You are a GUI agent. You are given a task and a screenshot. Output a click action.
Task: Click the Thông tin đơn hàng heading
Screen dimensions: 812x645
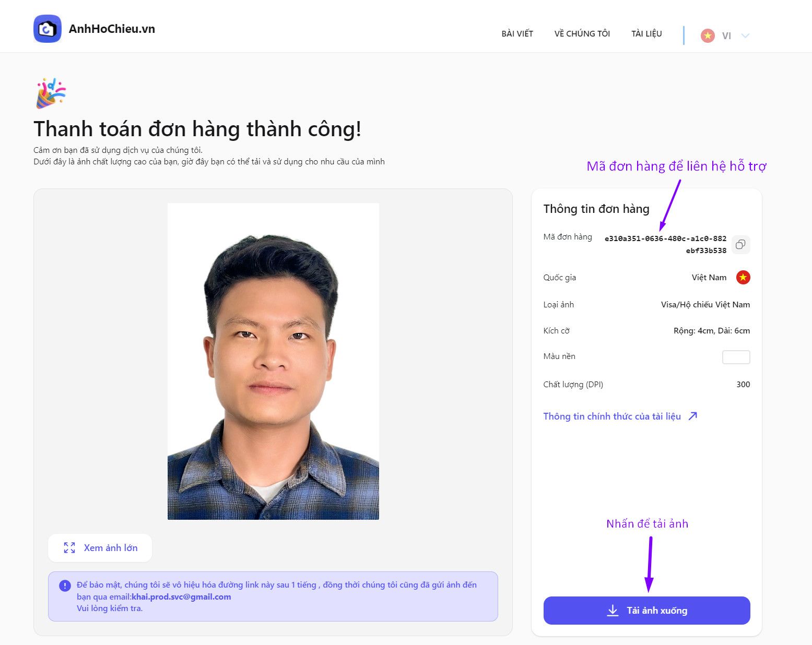click(x=596, y=209)
